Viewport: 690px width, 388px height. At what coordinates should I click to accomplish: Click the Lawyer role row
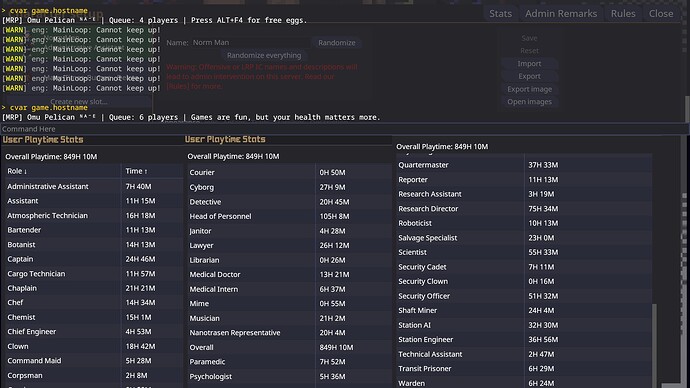click(x=289, y=245)
